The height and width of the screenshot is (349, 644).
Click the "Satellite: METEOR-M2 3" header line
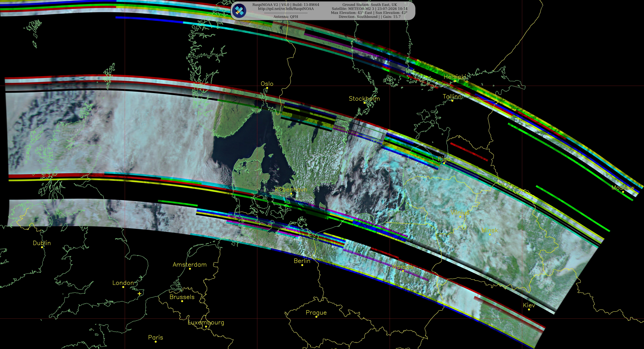370,9
